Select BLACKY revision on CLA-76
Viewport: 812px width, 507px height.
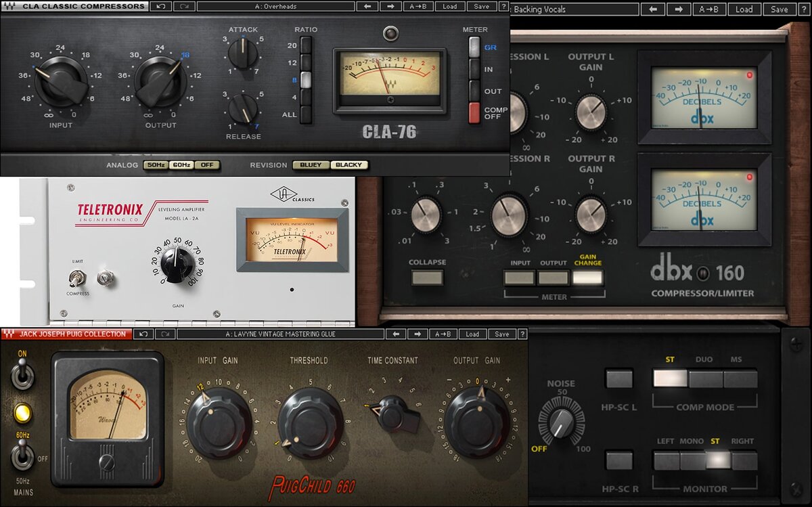click(349, 165)
